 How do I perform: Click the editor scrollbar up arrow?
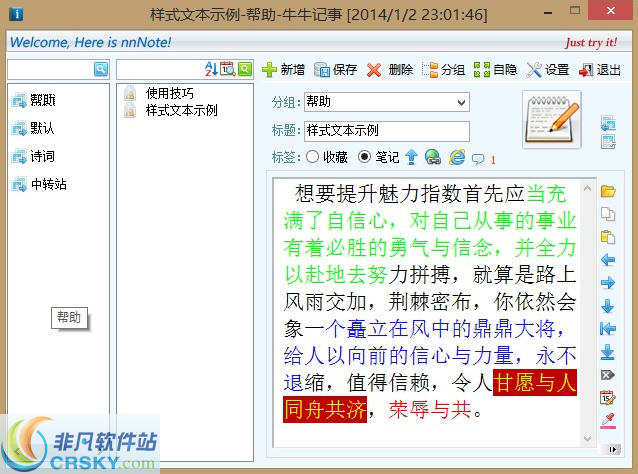587,188
